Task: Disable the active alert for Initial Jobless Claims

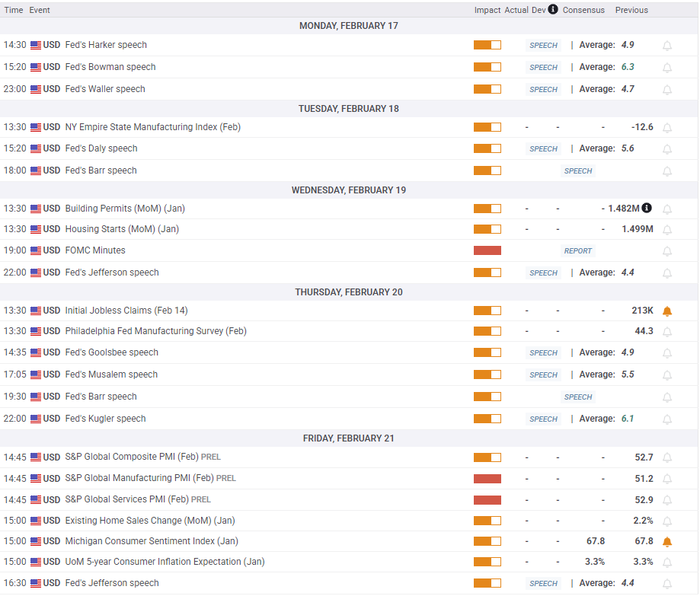Action: [667, 311]
